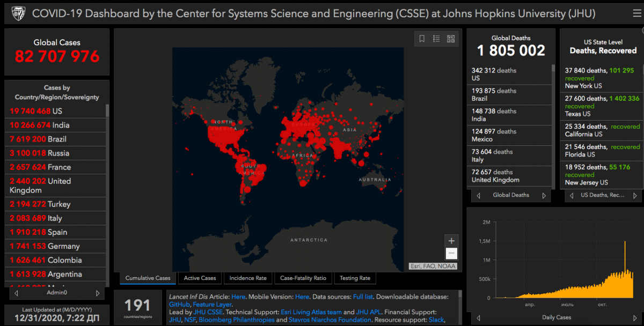644x326 pixels.
Task: Select Mexico 124 897 deaths row
Action: coord(509,135)
